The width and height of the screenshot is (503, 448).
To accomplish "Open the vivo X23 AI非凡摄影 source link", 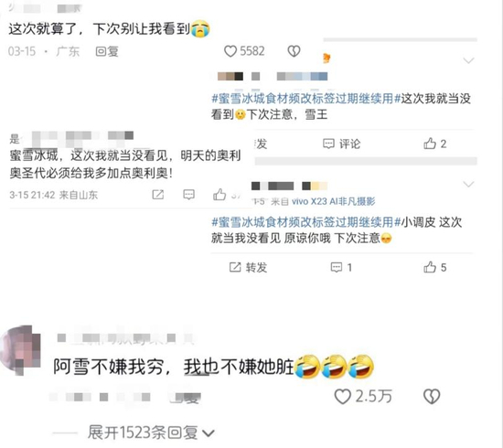I will [x=333, y=201].
